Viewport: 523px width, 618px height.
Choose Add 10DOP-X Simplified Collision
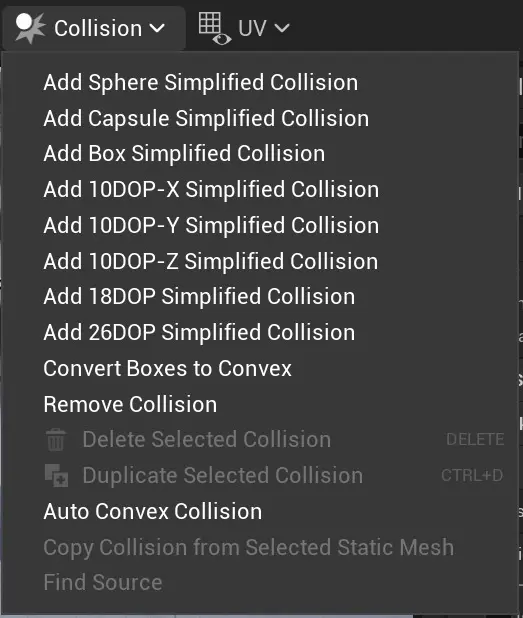pyautogui.click(x=211, y=190)
